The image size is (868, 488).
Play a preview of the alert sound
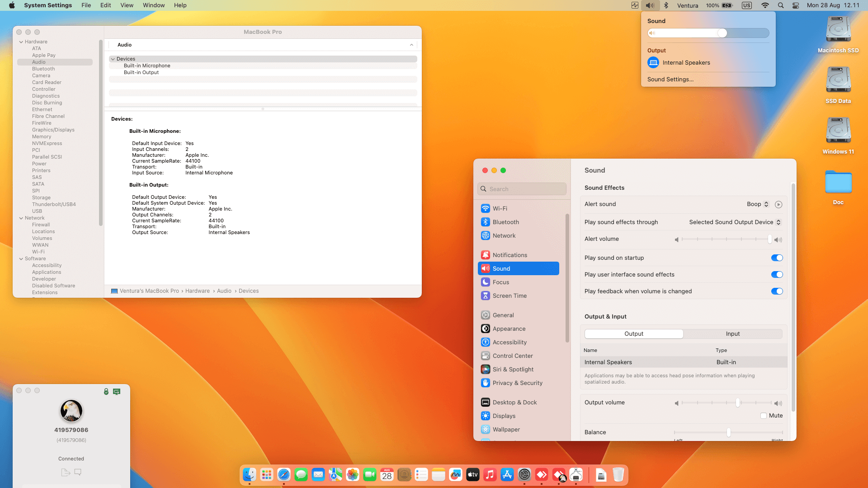coord(778,204)
